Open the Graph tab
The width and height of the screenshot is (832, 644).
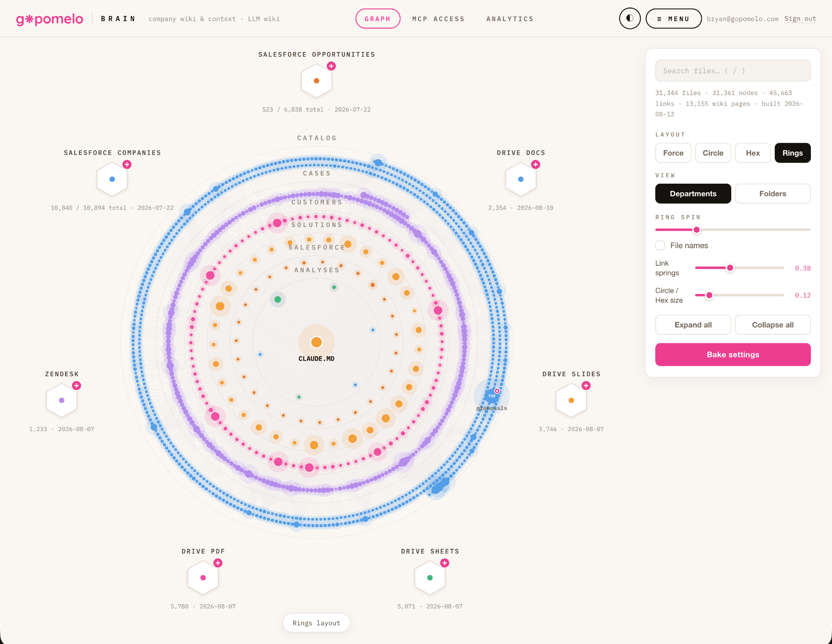pos(378,19)
